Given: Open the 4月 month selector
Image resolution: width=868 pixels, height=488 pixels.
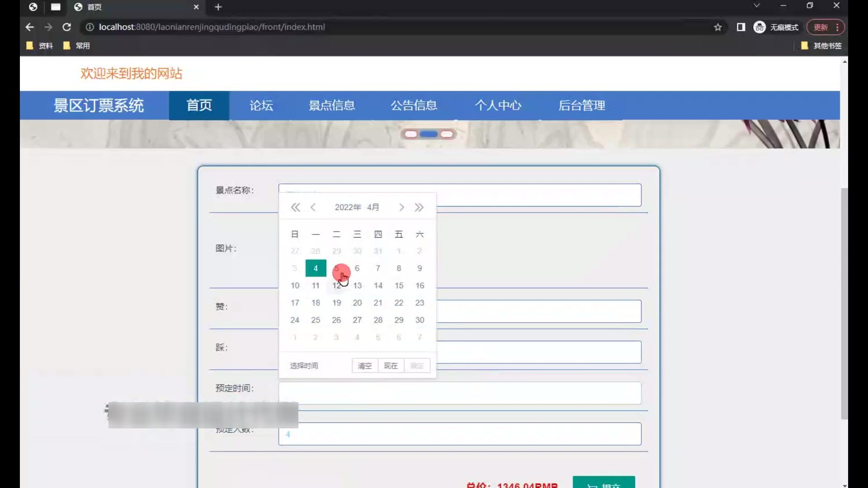Looking at the screenshot, I should [373, 207].
